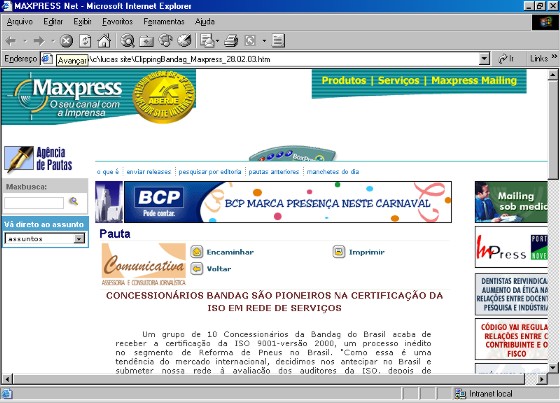Click the Código vai regular banner
The height and width of the screenshot is (403, 560).
[x=511, y=339]
